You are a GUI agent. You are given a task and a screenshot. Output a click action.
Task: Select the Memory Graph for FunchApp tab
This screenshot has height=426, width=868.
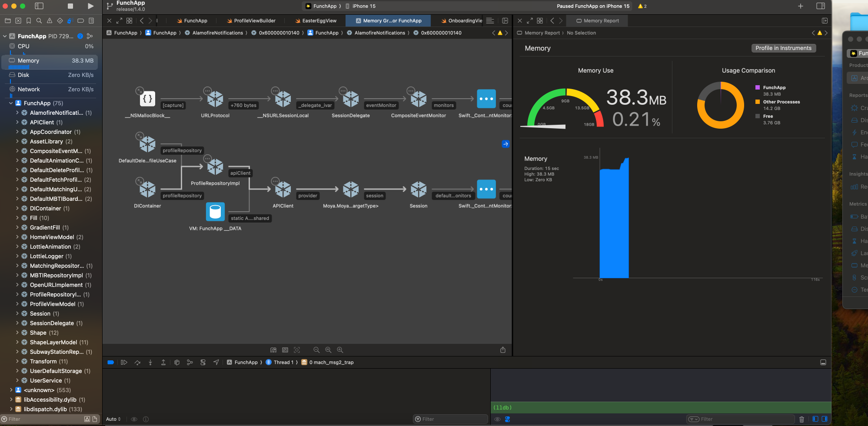tap(388, 20)
